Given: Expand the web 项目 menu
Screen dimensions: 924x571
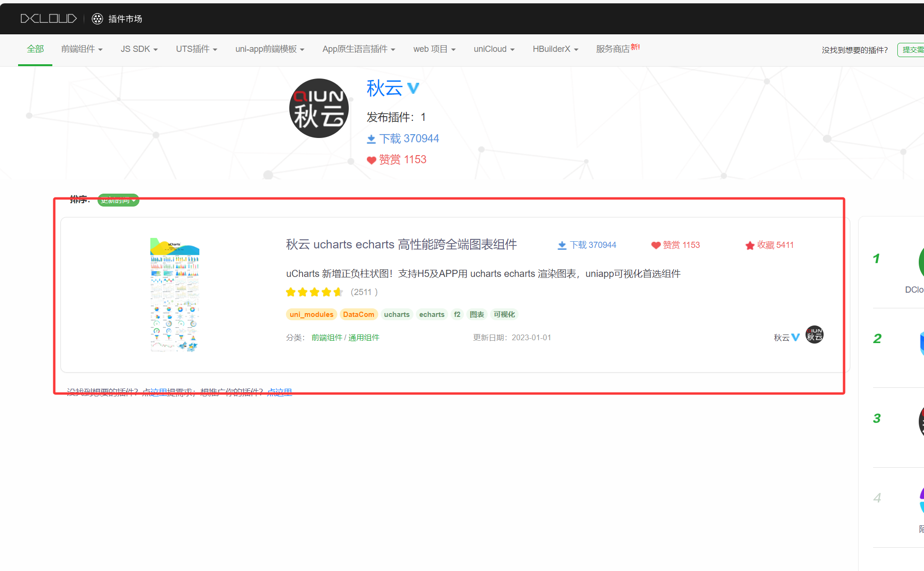Looking at the screenshot, I should coord(434,49).
